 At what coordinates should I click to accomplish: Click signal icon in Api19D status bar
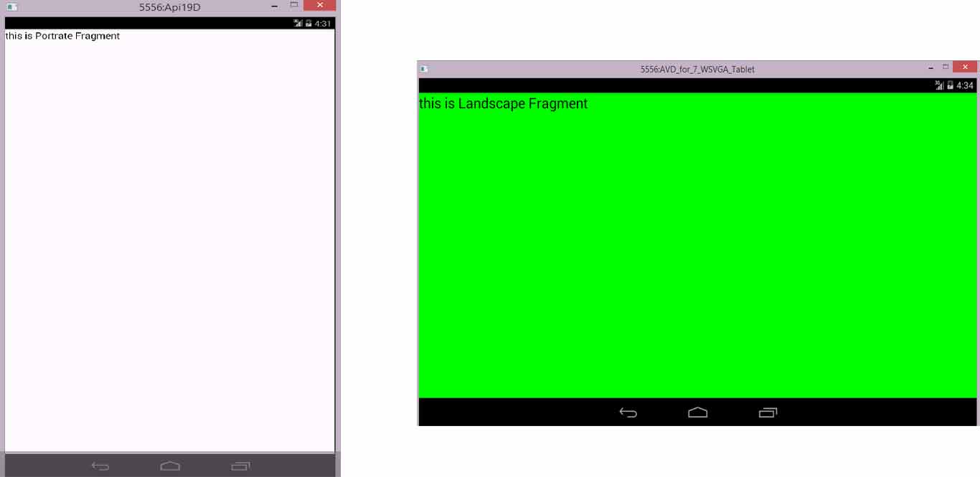click(298, 24)
